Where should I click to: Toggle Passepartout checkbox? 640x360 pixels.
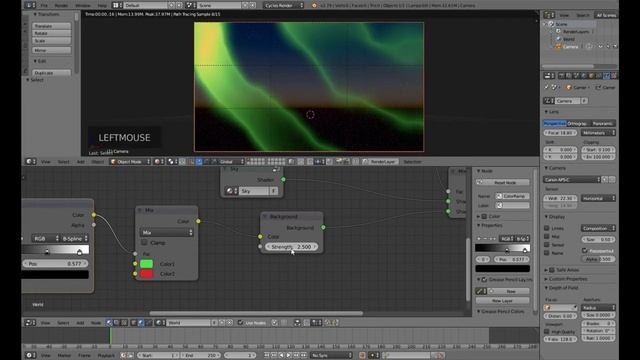tap(584, 250)
